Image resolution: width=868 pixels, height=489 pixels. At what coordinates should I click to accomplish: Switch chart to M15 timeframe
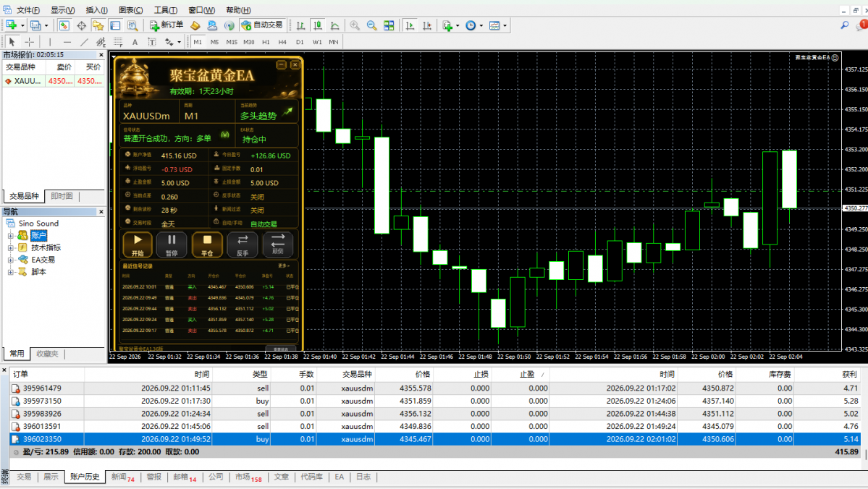[232, 42]
